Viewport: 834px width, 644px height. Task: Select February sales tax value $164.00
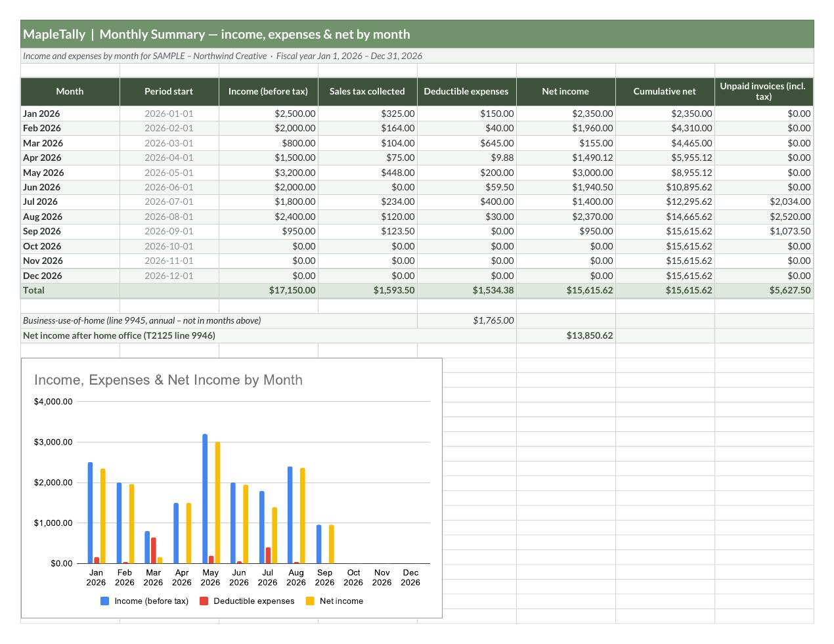[x=368, y=128]
